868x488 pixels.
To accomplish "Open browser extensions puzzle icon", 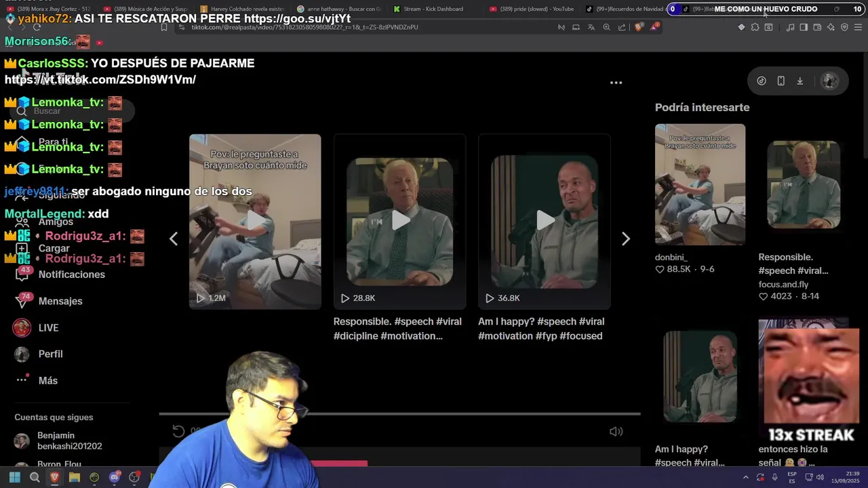I will tap(755, 27).
